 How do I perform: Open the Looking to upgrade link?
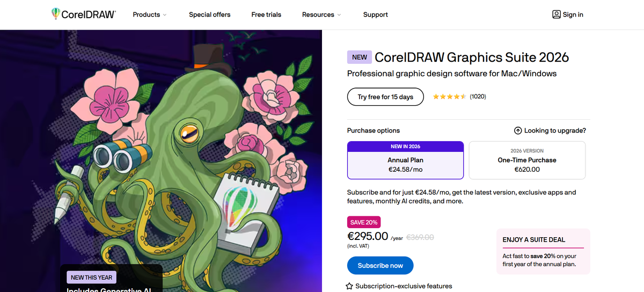click(x=555, y=130)
